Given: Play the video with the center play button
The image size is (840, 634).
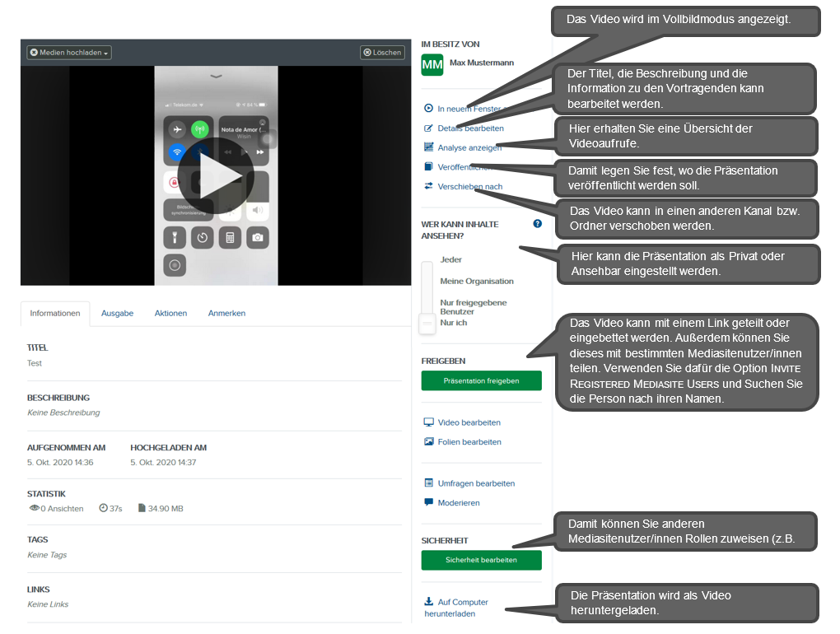Looking at the screenshot, I should click(215, 176).
